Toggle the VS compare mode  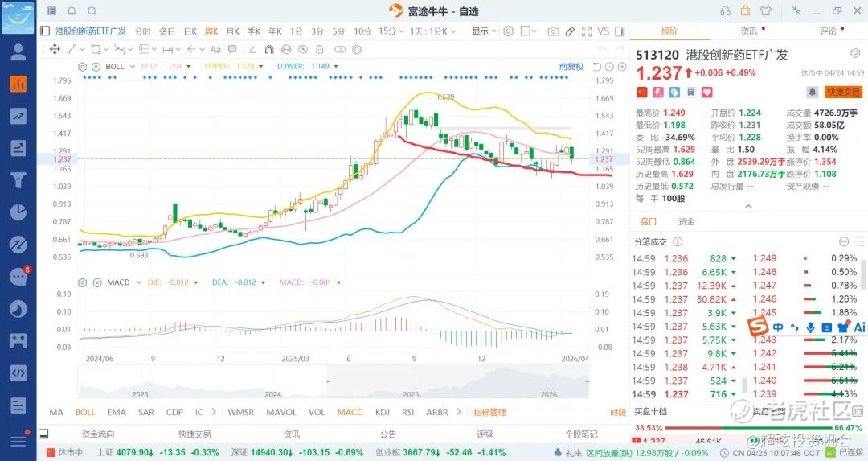(x=603, y=31)
